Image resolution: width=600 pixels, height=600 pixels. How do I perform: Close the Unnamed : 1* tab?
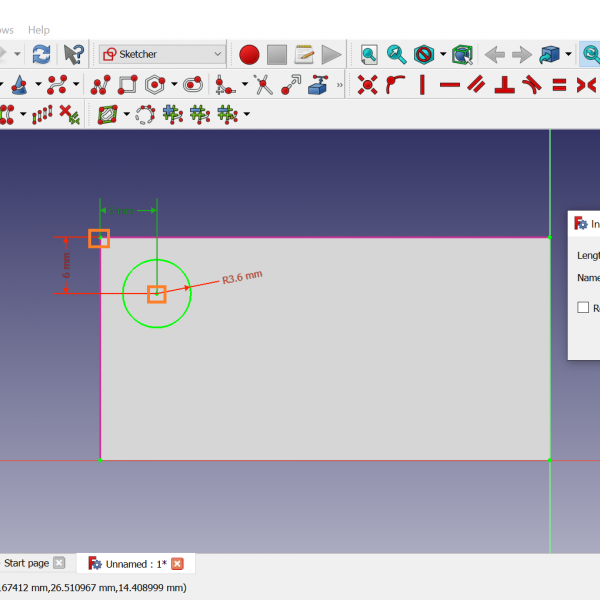pos(177,564)
